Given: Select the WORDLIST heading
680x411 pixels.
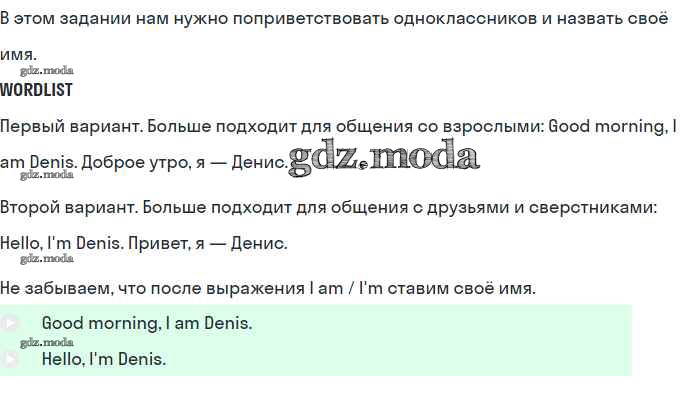Looking at the screenshot, I should (36, 90).
